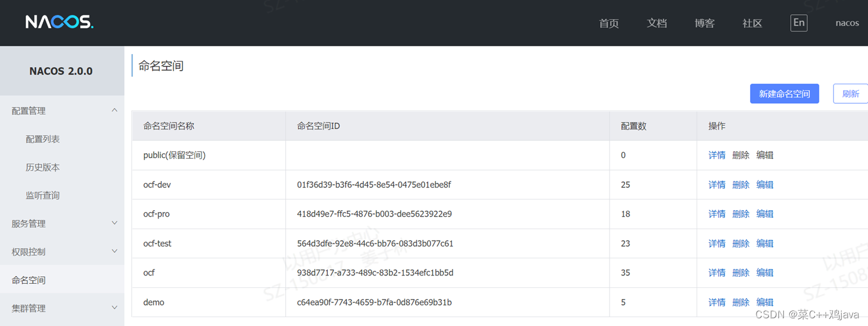
Task: Click 编辑 in the public(保留空间) row
Action: click(x=765, y=155)
